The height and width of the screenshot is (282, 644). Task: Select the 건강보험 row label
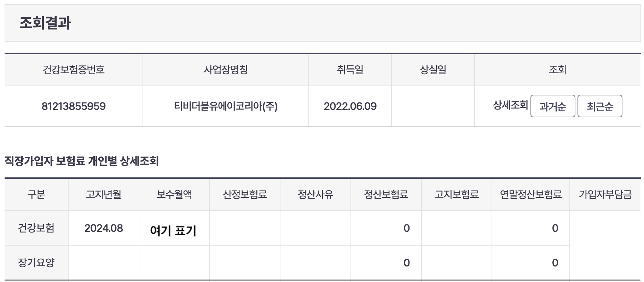click(36, 228)
